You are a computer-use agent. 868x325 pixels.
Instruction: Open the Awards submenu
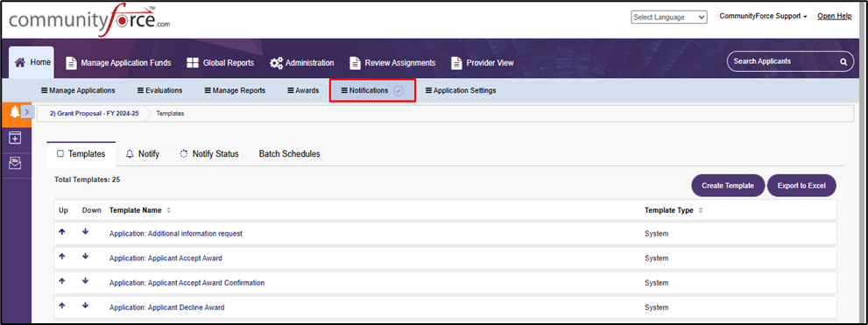(303, 91)
